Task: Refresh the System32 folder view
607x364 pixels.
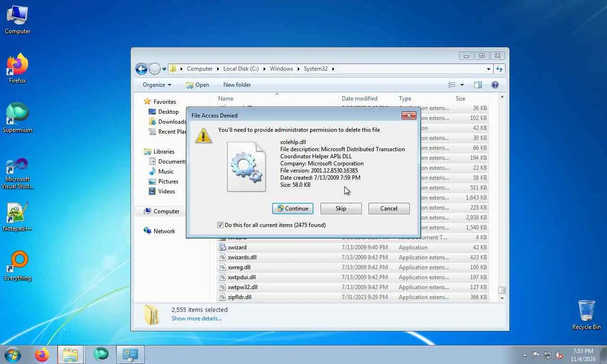Action: click(499, 69)
